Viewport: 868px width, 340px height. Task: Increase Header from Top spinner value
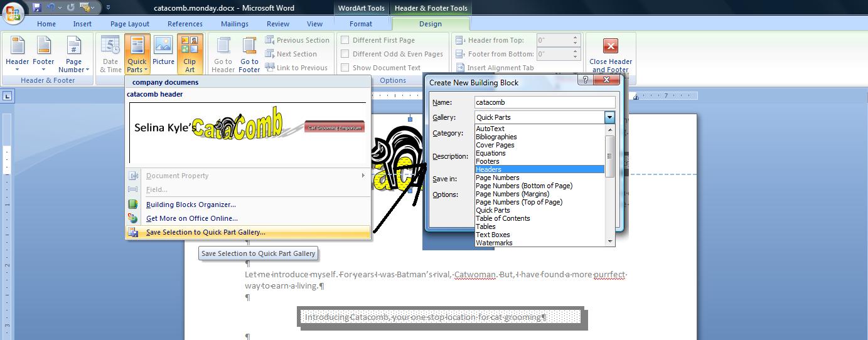[576, 38]
